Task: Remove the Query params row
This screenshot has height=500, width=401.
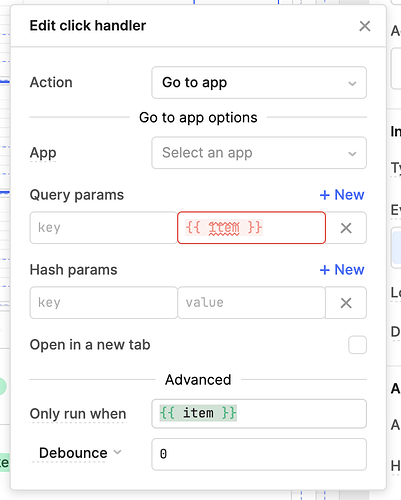Action: [x=346, y=228]
